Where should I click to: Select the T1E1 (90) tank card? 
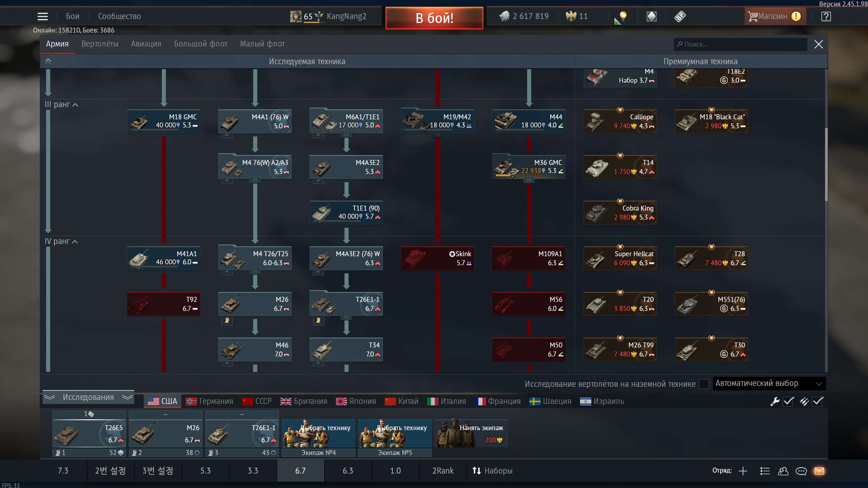click(x=346, y=212)
